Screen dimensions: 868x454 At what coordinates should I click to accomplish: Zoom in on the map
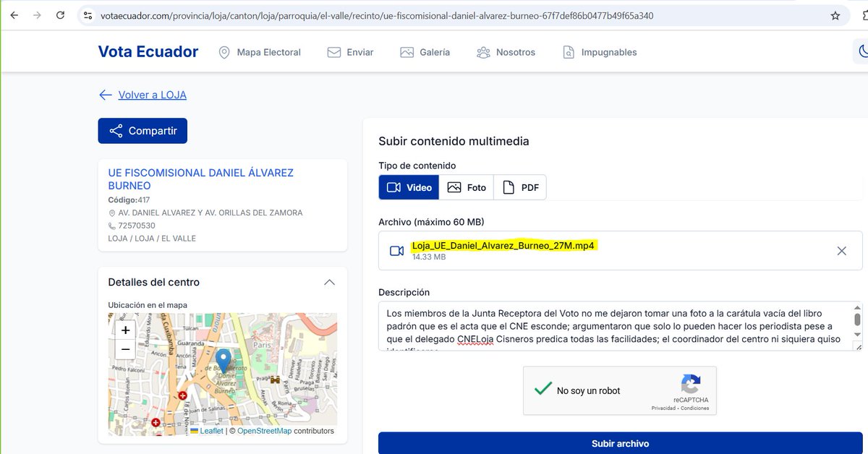point(125,330)
